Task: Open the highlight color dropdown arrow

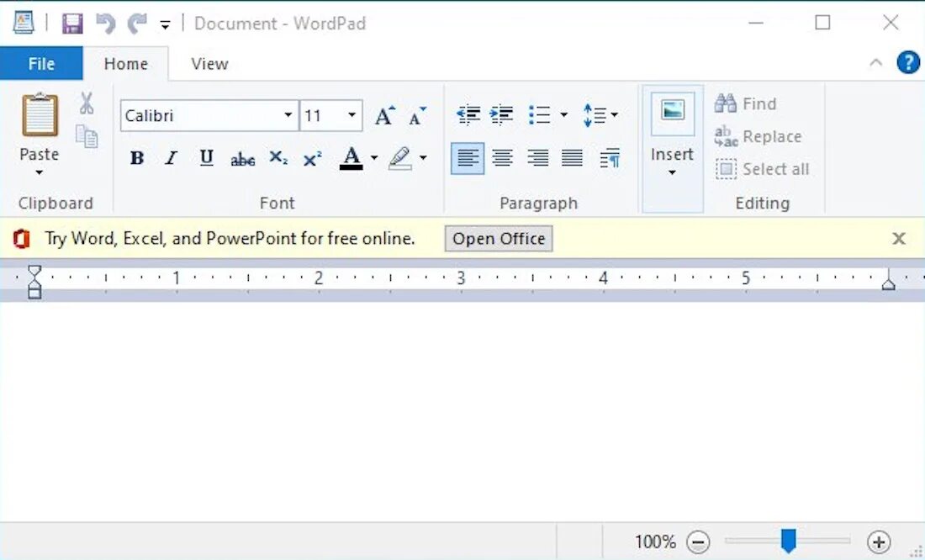Action: pos(423,158)
